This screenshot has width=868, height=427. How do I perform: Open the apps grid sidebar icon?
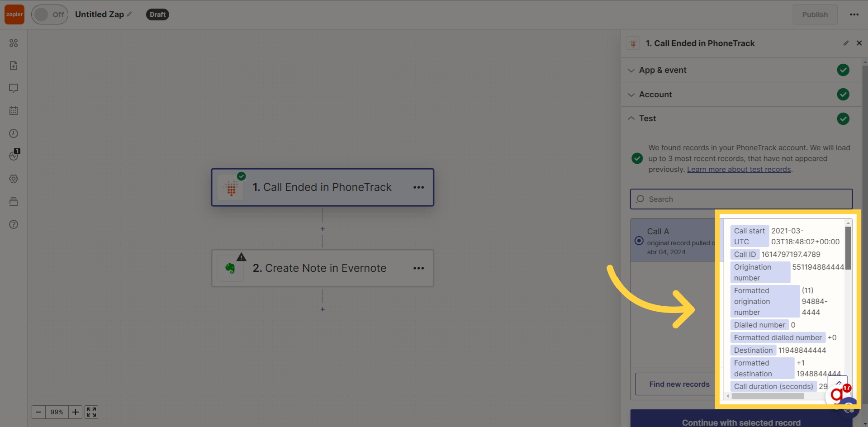click(14, 43)
